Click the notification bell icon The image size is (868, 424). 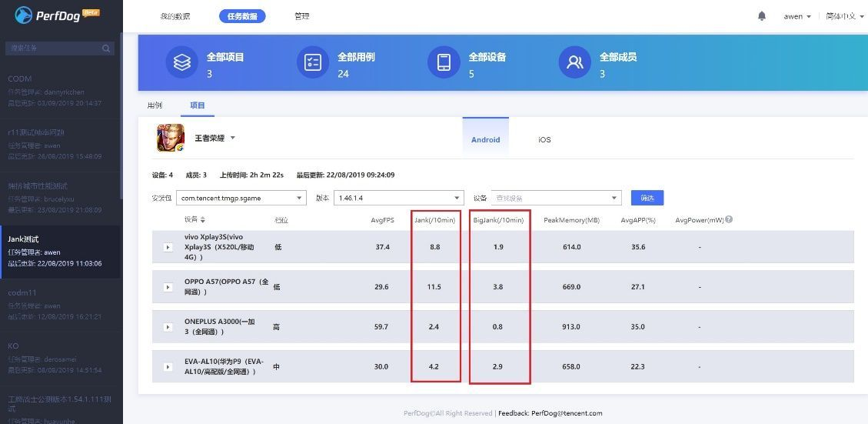click(x=762, y=16)
